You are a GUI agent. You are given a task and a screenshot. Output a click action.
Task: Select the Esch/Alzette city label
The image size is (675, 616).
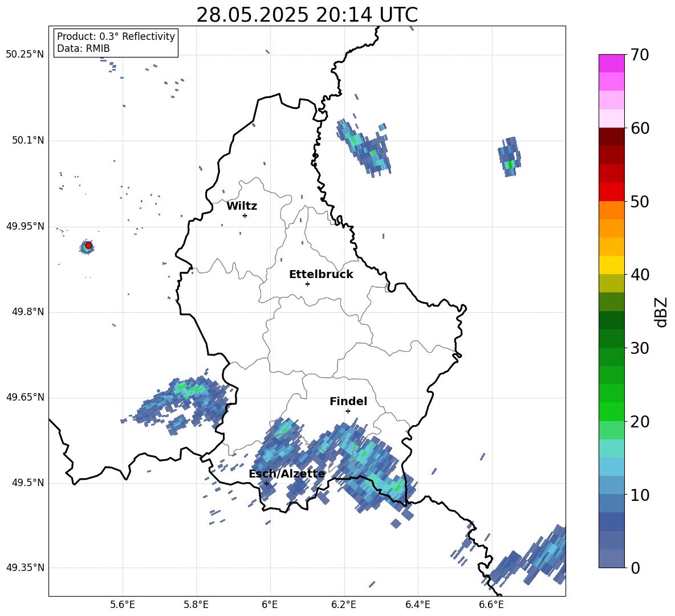[x=287, y=474]
